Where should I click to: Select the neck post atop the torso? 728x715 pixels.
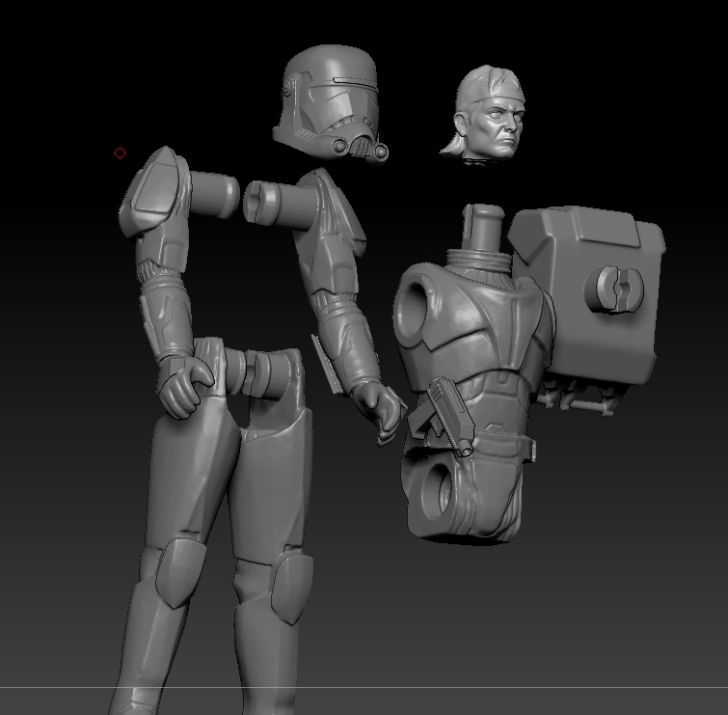tap(483, 229)
